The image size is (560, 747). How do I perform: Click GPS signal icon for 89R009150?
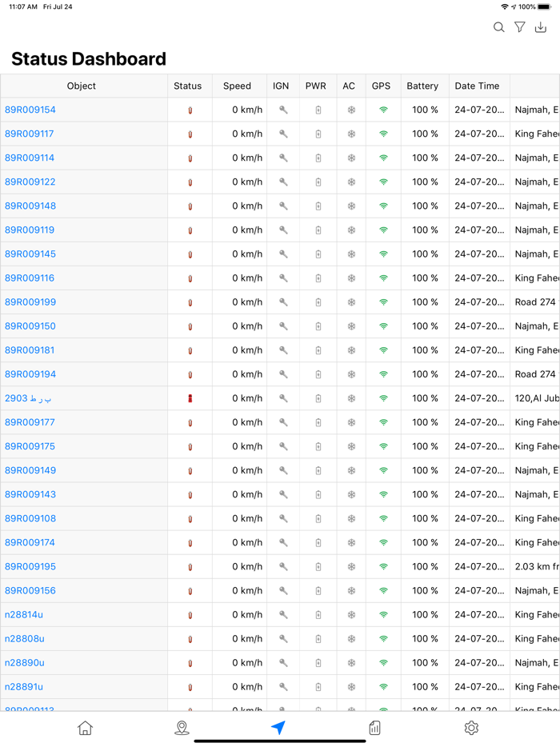tap(383, 326)
